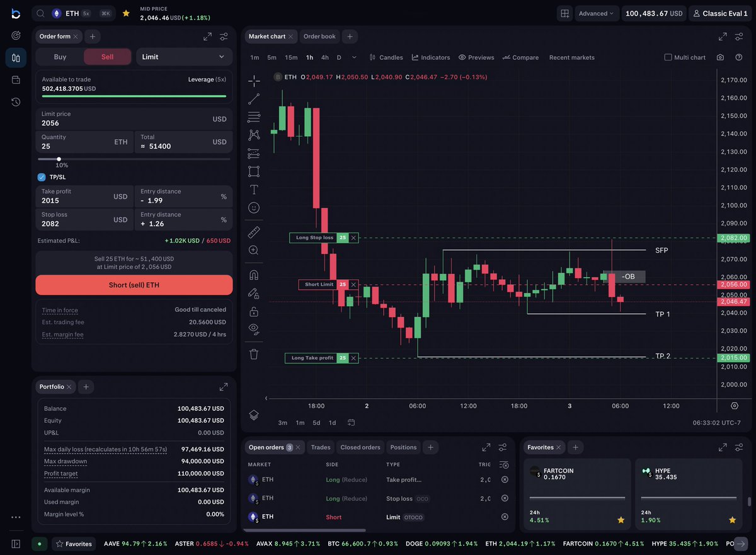The height and width of the screenshot is (555, 756).
Task: Activate the chart zoom-in tool
Action: (254, 250)
